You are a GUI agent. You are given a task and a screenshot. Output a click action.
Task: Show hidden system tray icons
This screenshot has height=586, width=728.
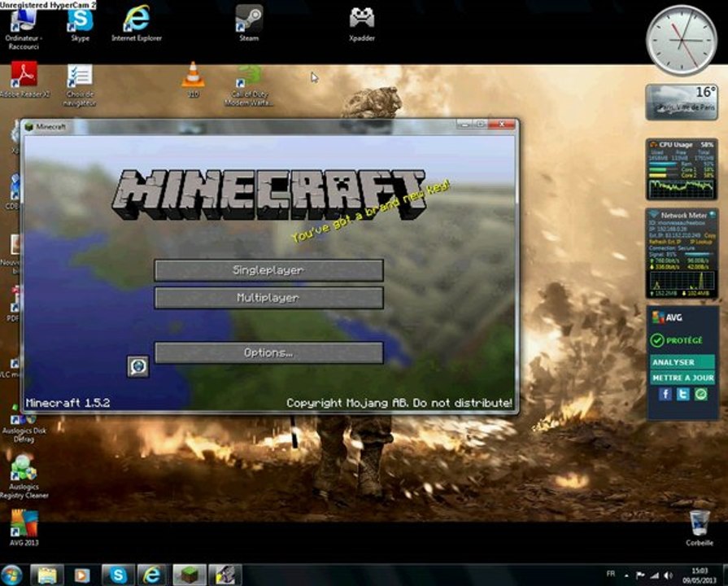pyautogui.click(x=626, y=575)
